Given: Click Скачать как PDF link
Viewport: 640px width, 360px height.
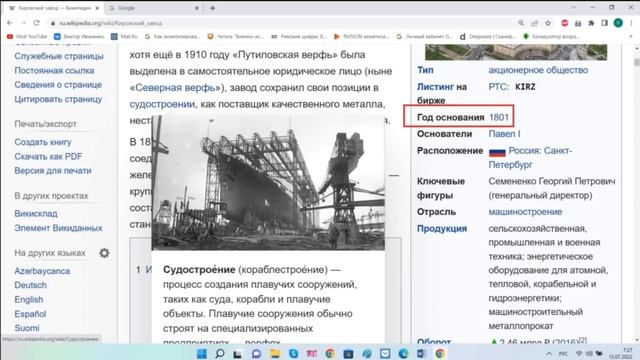Looking at the screenshot, I should (48, 156).
